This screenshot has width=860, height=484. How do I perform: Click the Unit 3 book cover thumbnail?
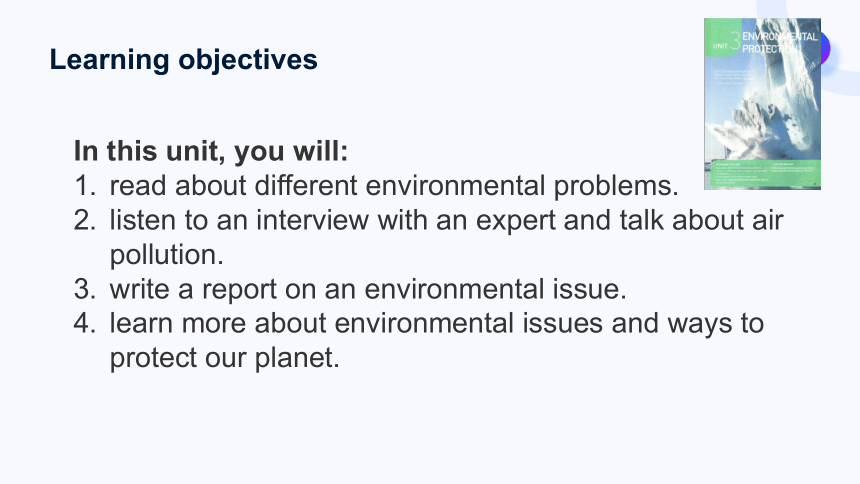762,104
